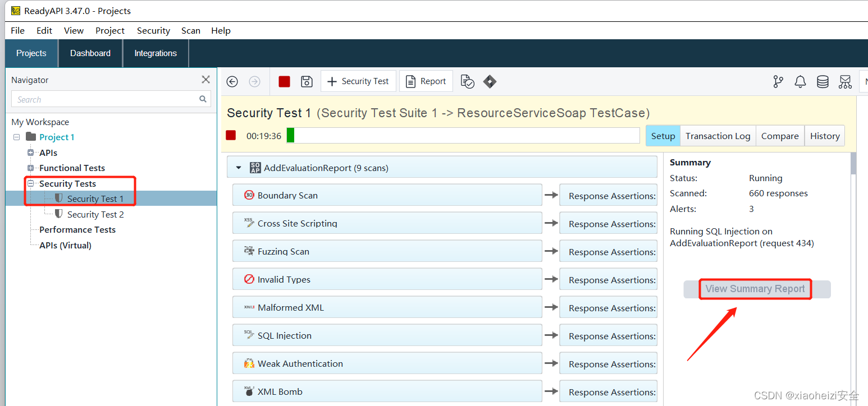Select the SQL Injection scan
The height and width of the screenshot is (406, 868).
pyautogui.click(x=387, y=335)
